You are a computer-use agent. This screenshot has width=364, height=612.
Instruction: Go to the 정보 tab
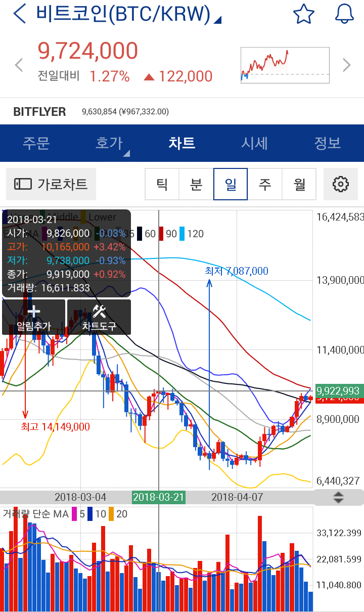pos(328,143)
